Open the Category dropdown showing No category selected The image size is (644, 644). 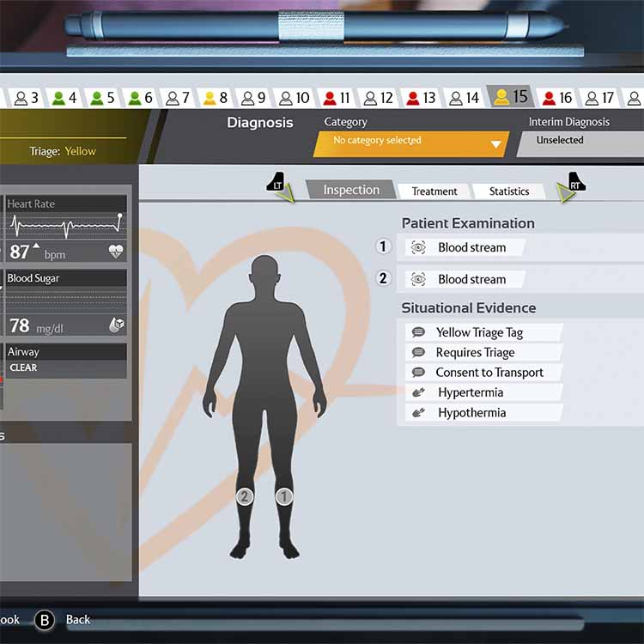pos(411,143)
